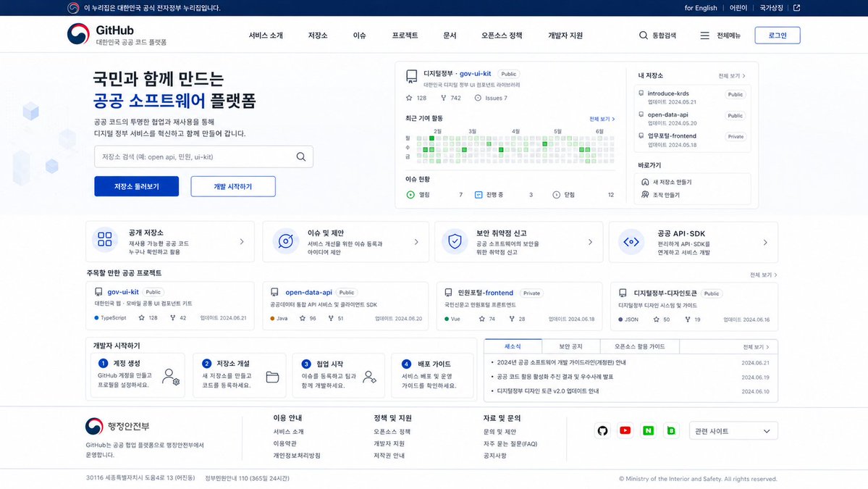This screenshot has height=489, width=868.
Task: Click the 새 저장소 만들기 icon
Action: [645, 183]
